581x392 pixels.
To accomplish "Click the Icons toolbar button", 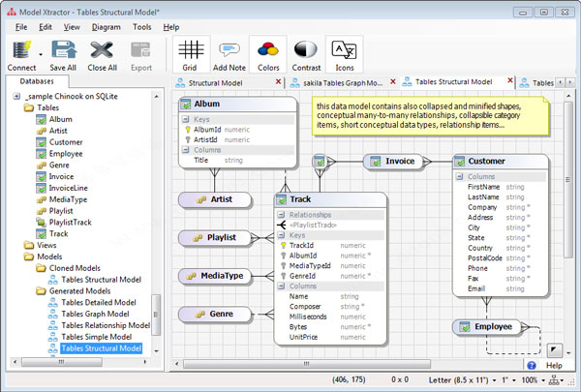I will [344, 49].
